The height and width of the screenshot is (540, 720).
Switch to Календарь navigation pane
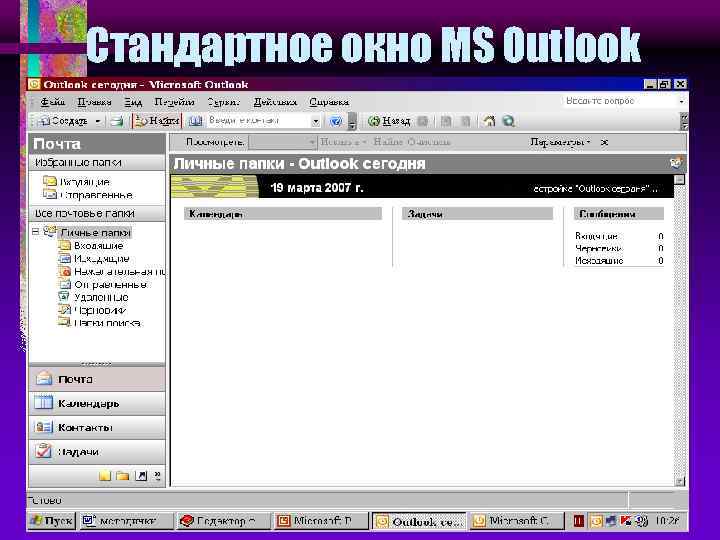pyautogui.click(x=97, y=403)
